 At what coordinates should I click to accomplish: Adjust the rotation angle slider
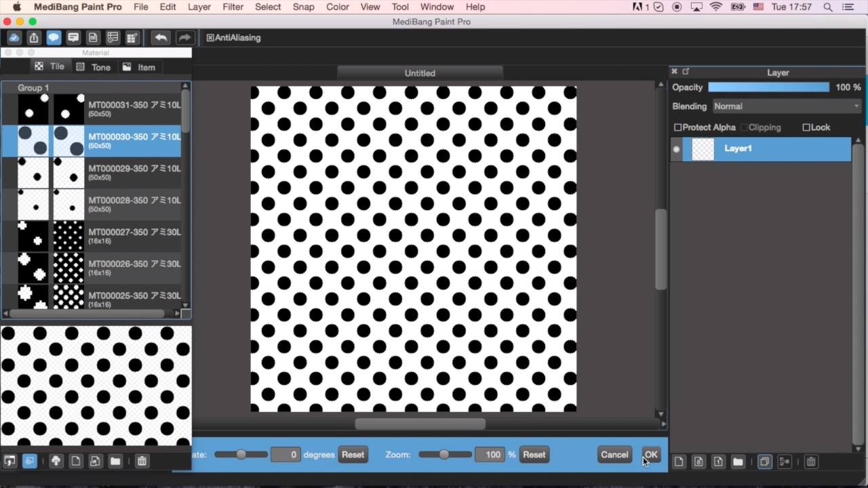(241, 454)
